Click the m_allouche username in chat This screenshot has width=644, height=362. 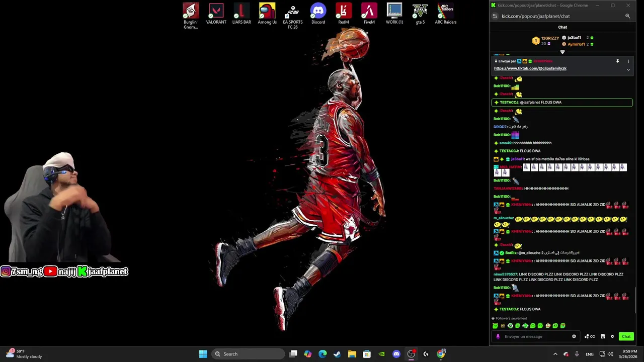tap(504, 218)
